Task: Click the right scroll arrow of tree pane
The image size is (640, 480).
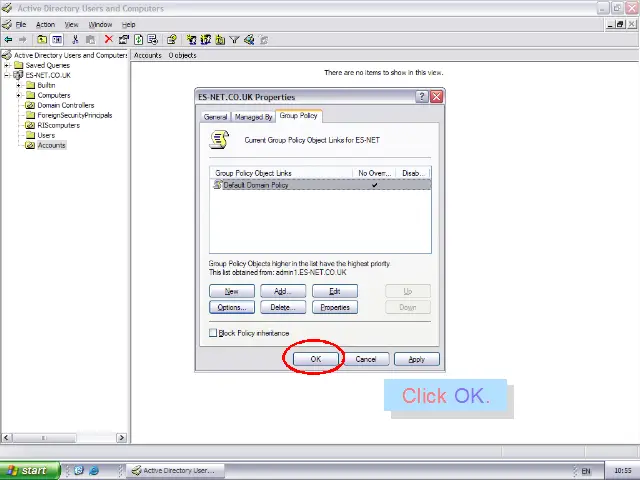Action: coord(121,438)
